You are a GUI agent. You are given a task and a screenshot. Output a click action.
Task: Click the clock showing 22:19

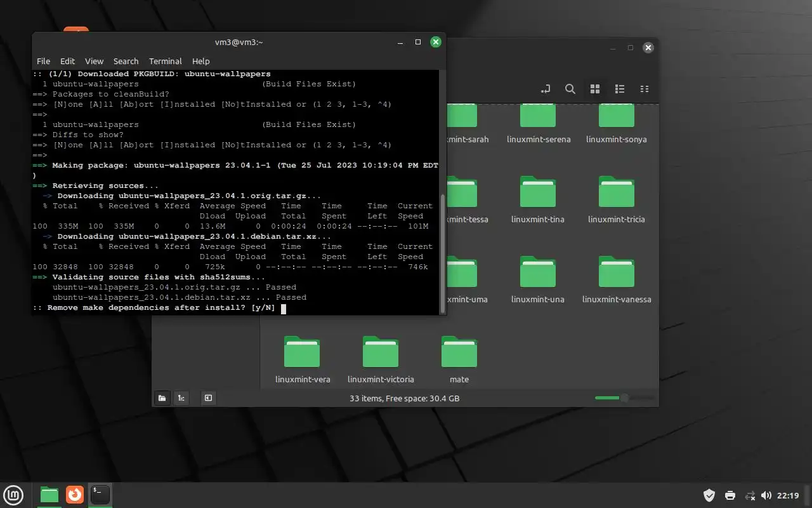point(788,495)
